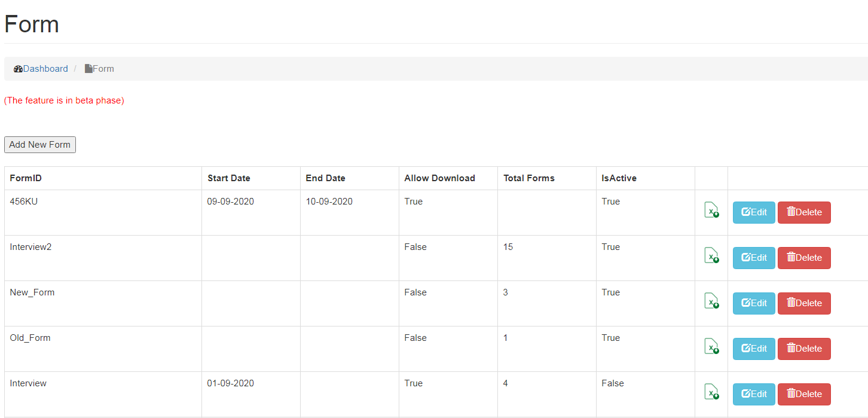Viewport: 868px width, 418px height.
Task: Edit the Interview2 form
Action: tap(754, 258)
